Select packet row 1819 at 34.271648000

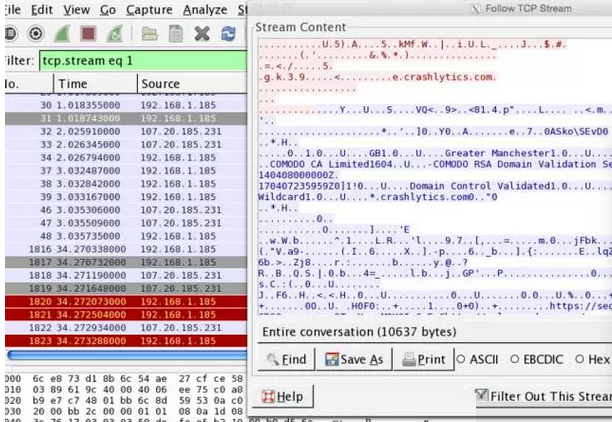click(x=126, y=288)
